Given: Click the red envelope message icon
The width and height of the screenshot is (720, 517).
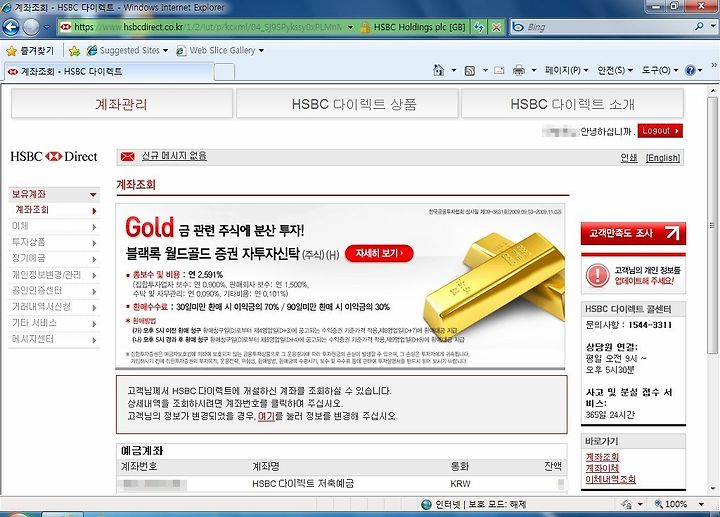Looking at the screenshot, I should click(x=127, y=157).
